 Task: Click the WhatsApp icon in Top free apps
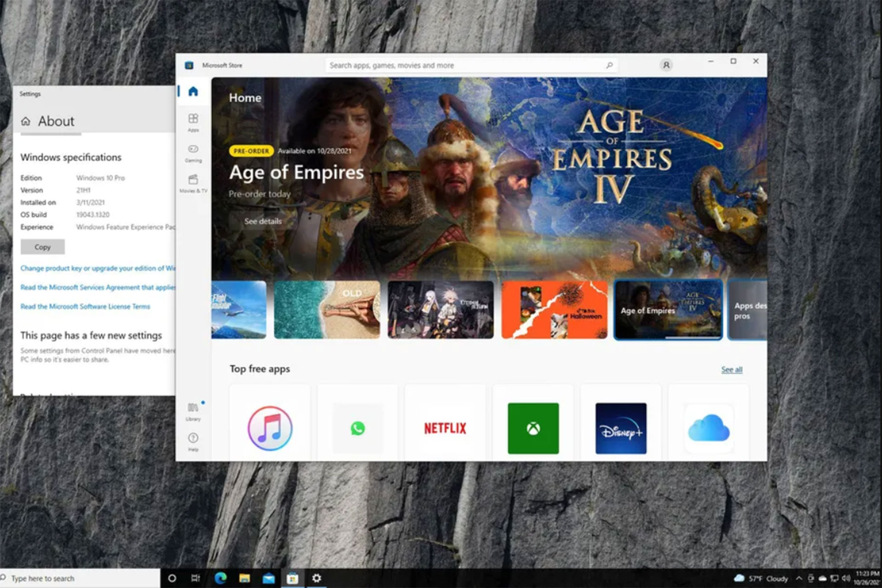tap(358, 429)
